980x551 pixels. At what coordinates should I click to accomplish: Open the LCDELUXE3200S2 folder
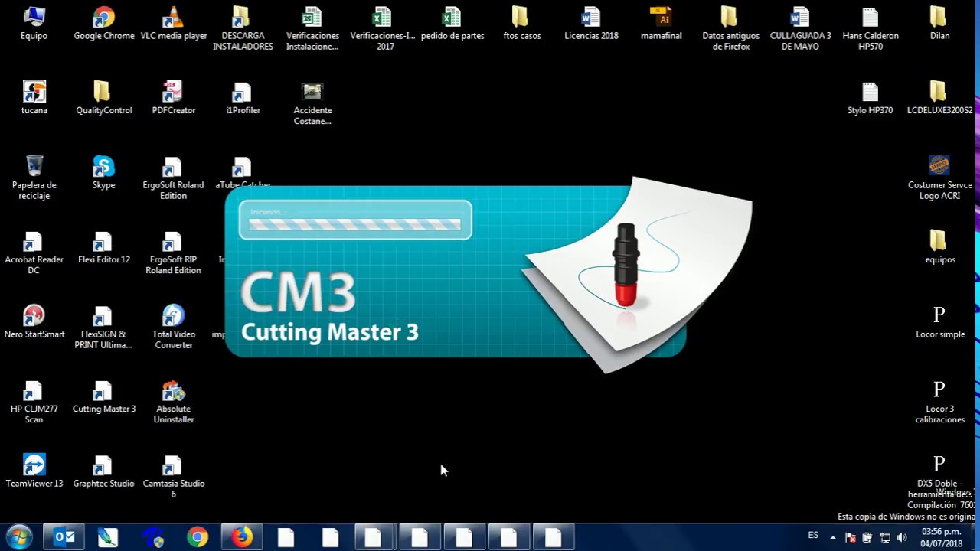click(x=939, y=98)
